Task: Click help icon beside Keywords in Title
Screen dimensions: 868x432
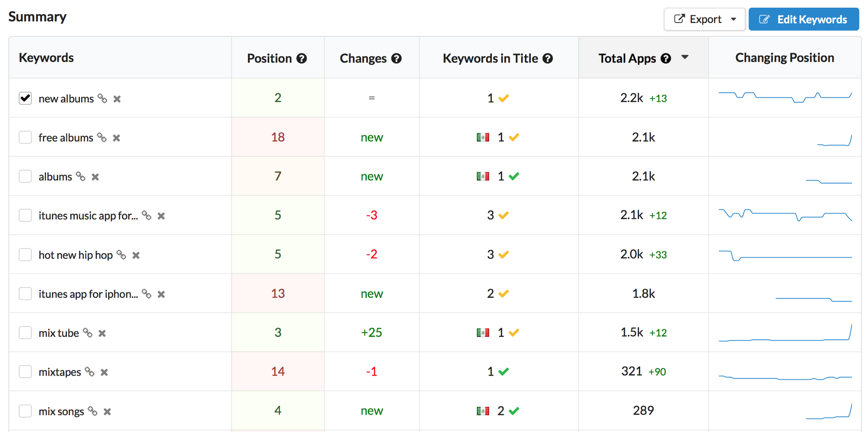Action: [548, 59]
